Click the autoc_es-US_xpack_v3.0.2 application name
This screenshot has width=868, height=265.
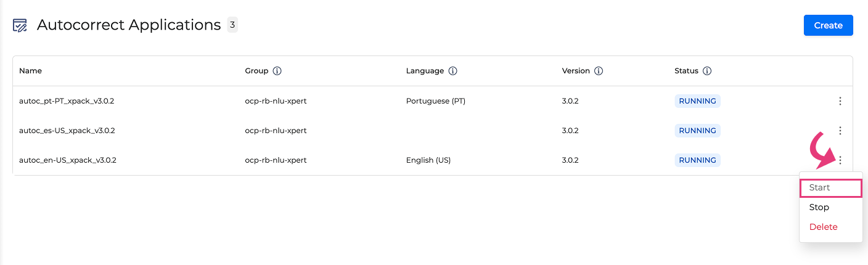[67, 131]
